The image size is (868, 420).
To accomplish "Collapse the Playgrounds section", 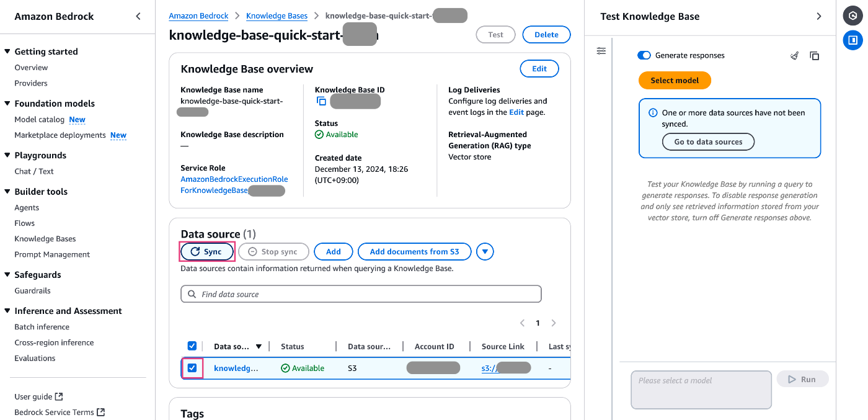I will [7, 156].
